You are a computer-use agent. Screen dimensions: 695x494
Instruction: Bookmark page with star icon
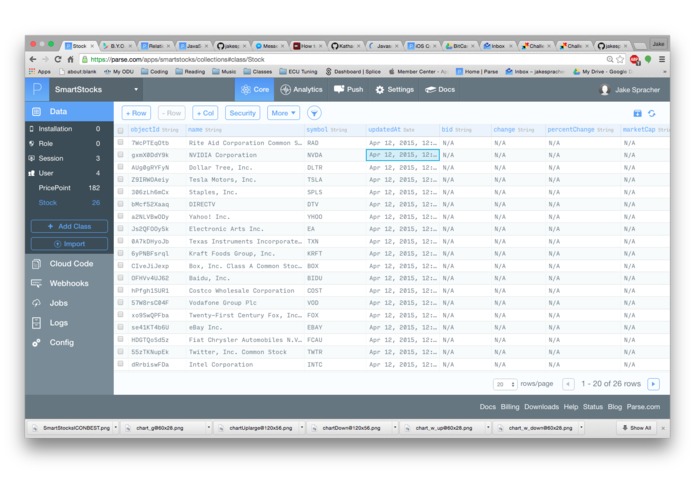[x=620, y=59]
